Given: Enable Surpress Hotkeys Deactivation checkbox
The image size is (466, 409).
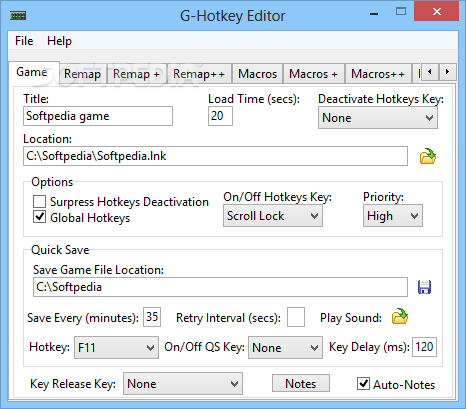Looking at the screenshot, I should tap(39, 201).
